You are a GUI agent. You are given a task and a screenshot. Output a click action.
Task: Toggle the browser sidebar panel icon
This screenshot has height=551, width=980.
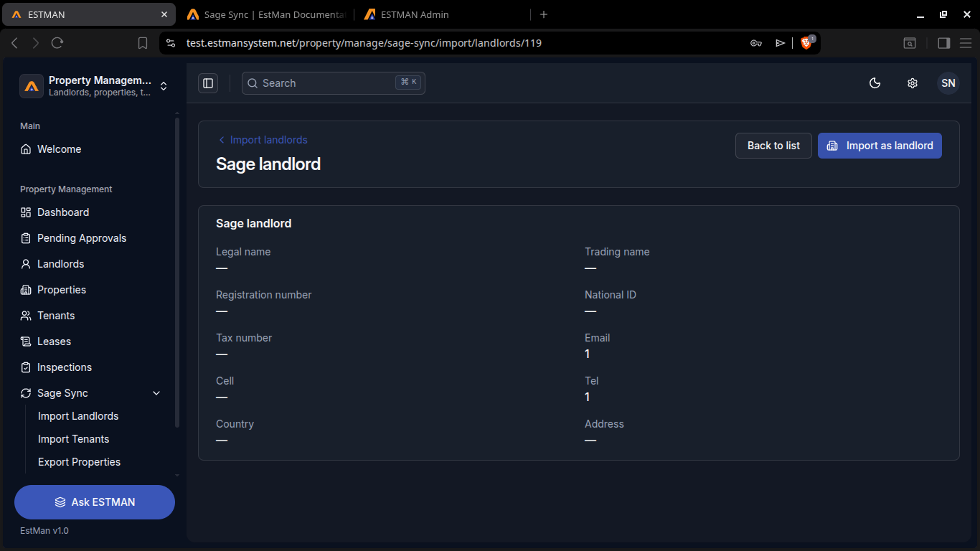click(x=944, y=43)
